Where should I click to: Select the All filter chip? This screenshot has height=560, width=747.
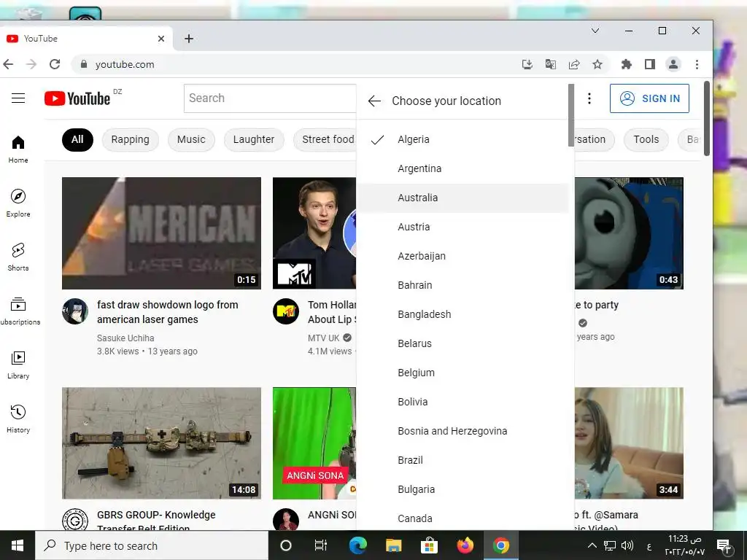[x=77, y=139]
